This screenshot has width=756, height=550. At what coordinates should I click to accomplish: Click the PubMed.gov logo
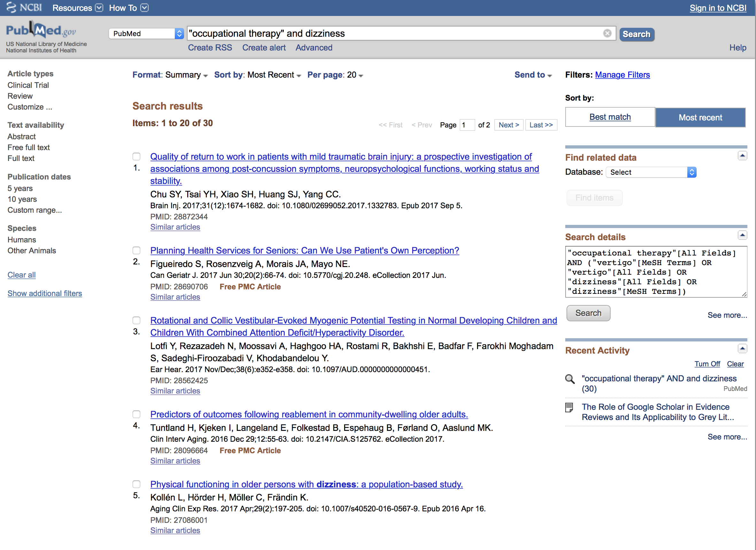tap(41, 30)
